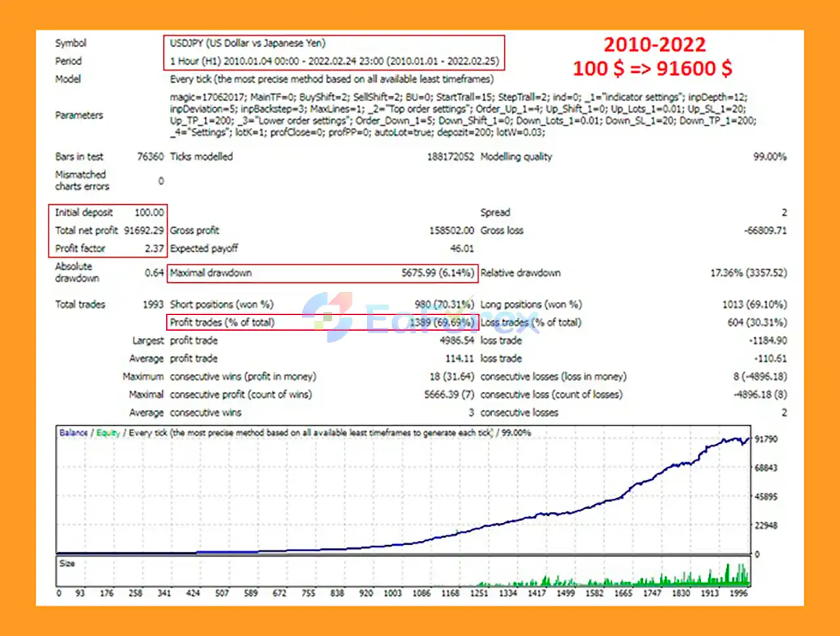Click the Initial deposit value 100.00
This screenshot has width=840, height=636.
(149, 213)
